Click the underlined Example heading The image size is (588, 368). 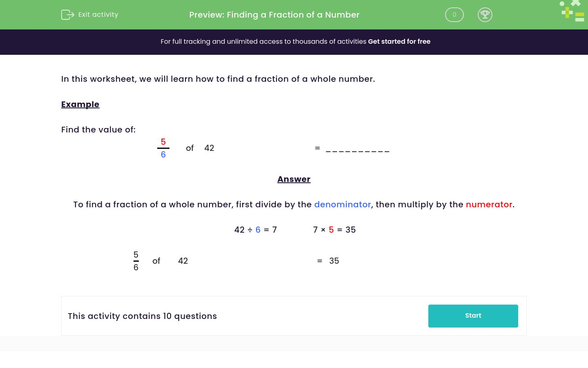[x=80, y=104]
